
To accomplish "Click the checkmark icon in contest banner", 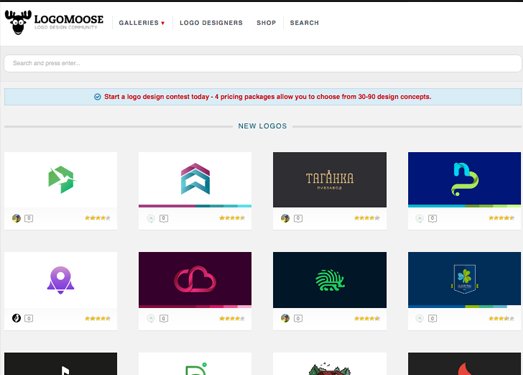I will (97, 97).
